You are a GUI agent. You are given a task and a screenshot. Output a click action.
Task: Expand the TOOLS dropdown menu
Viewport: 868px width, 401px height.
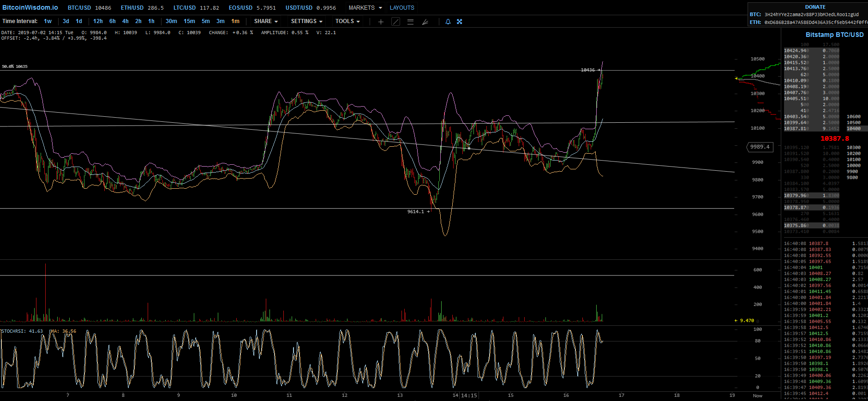click(x=347, y=21)
